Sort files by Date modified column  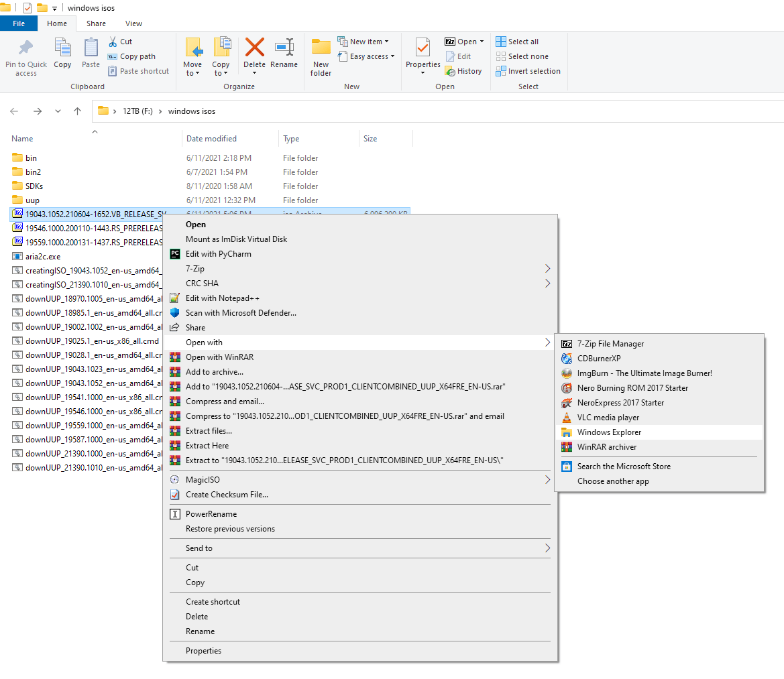211,139
